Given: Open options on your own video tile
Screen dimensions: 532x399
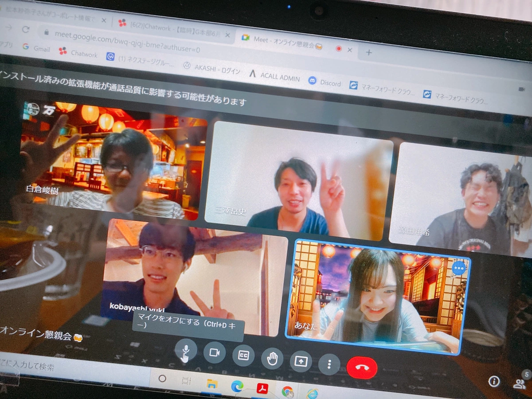Looking at the screenshot, I should pyautogui.click(x=459, y=268).
